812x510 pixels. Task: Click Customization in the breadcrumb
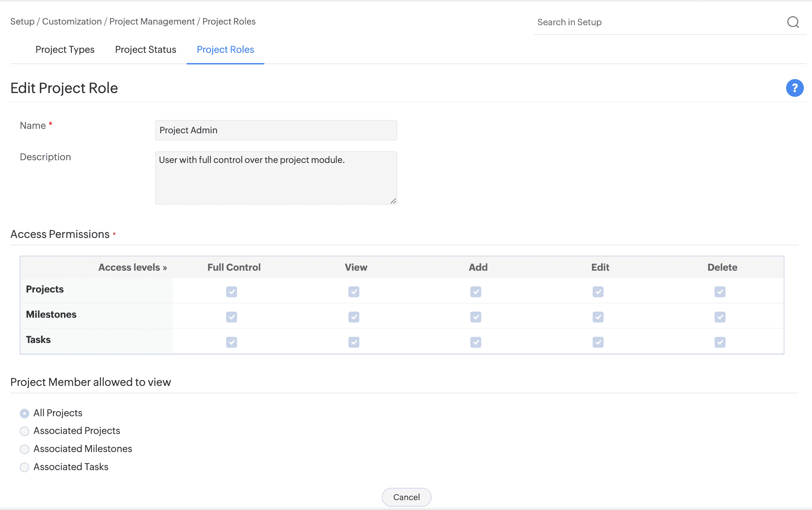point(72,21)
